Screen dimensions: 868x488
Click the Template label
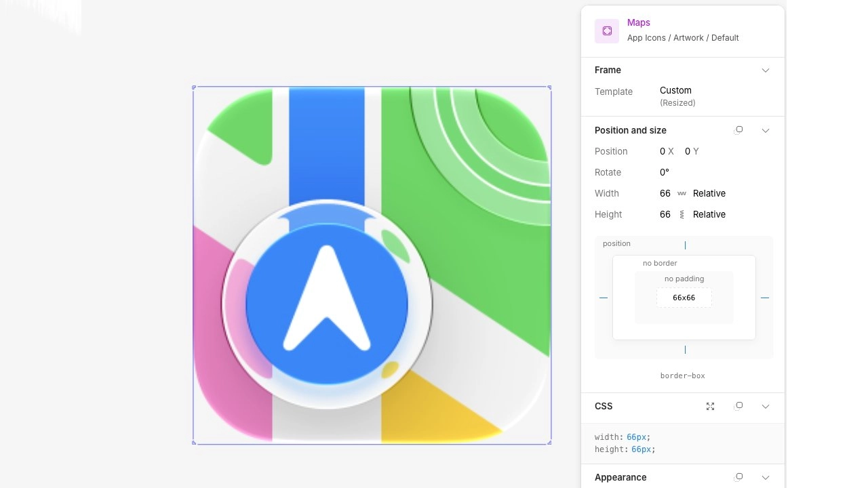(x=614, y=91)
